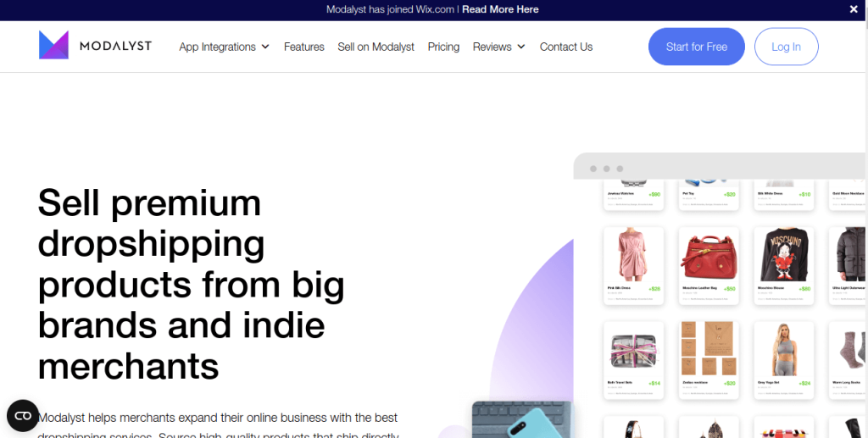Open the accessibility widget button
The image size is (868, 438).
point(23,415)
